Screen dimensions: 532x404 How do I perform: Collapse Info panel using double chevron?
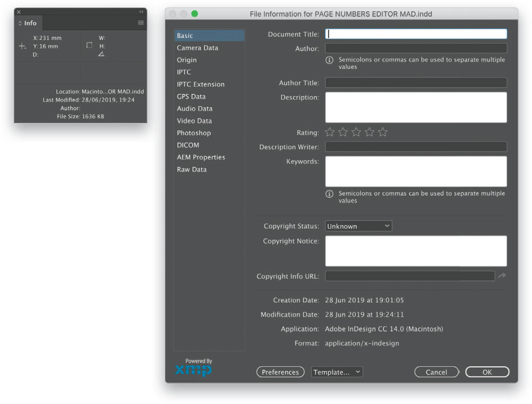141,12
